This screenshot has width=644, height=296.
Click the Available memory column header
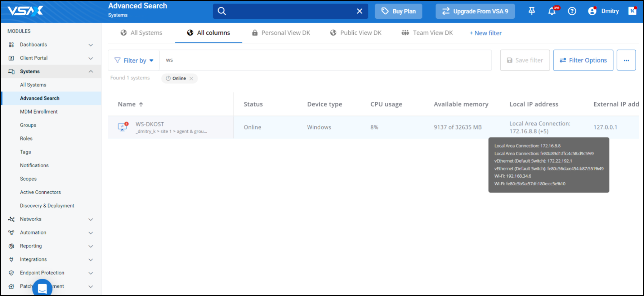[x=461, y=104]
